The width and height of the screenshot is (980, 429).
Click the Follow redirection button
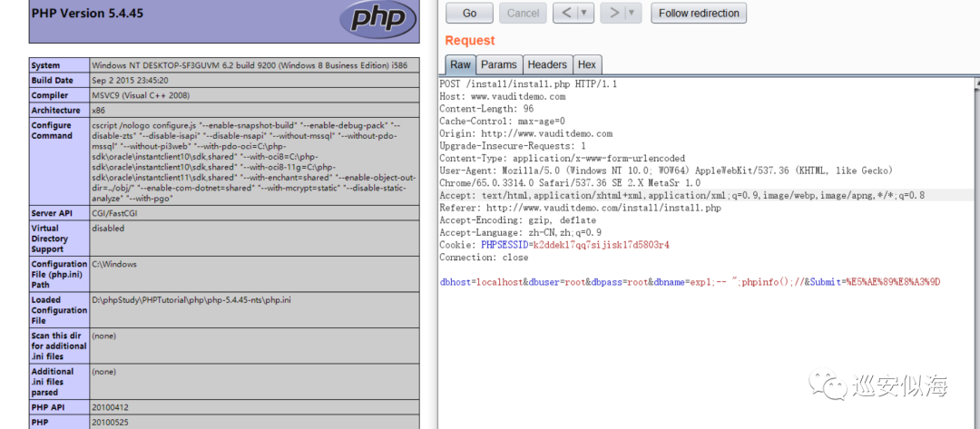coord(699,13)
